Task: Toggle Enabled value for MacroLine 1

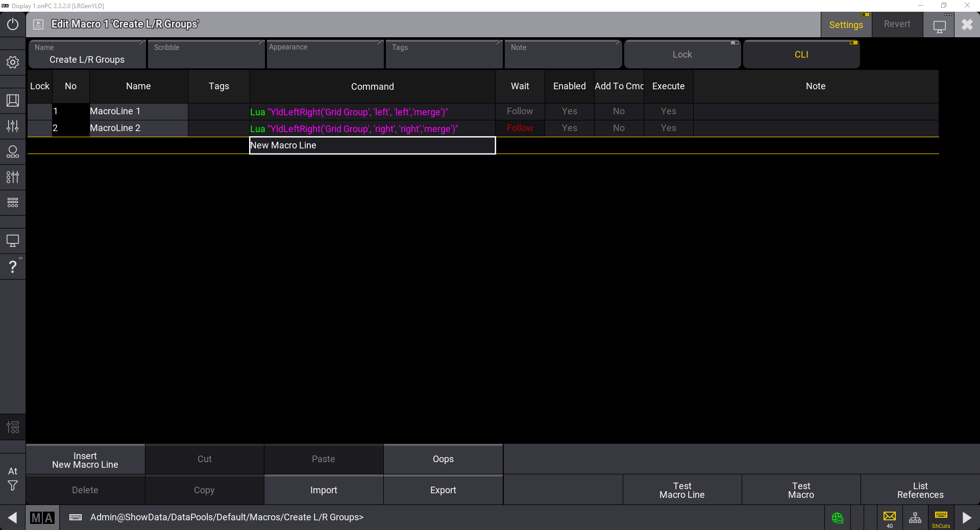Action: point(569,111)
